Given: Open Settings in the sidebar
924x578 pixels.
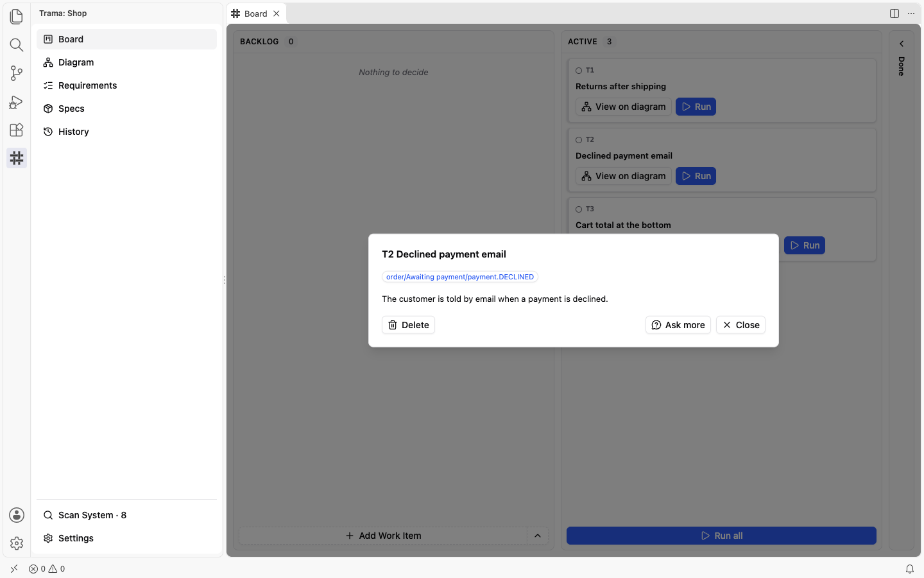Looking at the screenshot, I should (x=126, y=538).
